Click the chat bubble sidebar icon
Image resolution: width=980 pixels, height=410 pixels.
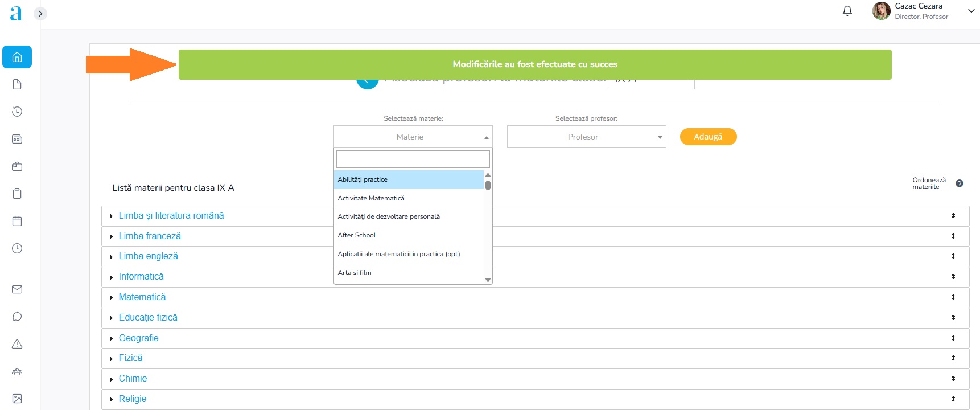coord(17,317)
